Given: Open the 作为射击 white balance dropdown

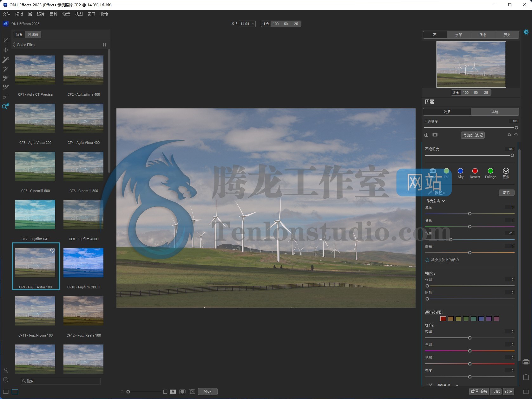Looking at the screenshot, I should 436,201.
